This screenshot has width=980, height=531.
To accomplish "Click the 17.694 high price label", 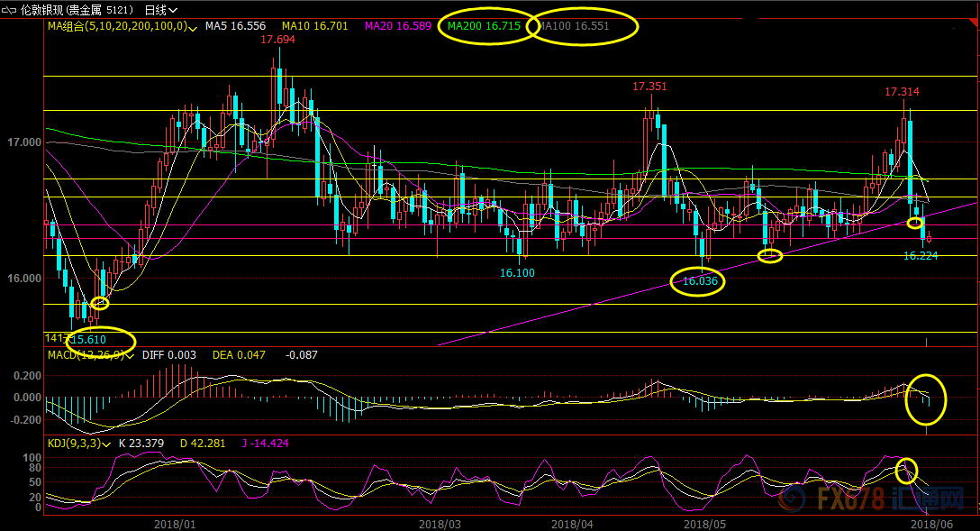I will (277, 40).
